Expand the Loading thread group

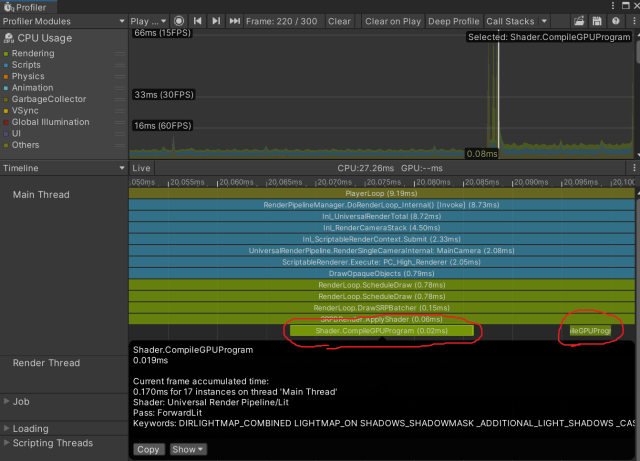[7, 428]
